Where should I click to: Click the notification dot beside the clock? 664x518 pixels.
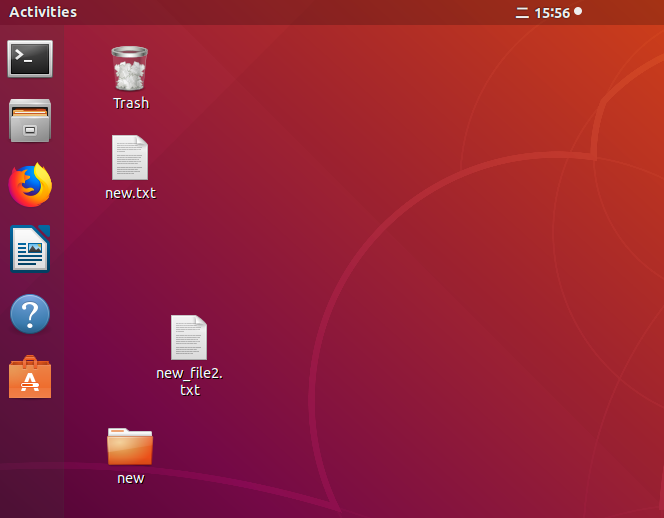578,12
